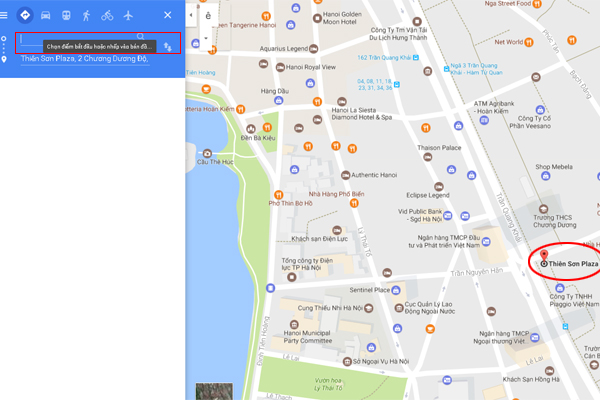Select the Phở Thìn Bờ Hồ restaurant icon
Viewport: 600px width, 400px height.
tap(279, 195)
